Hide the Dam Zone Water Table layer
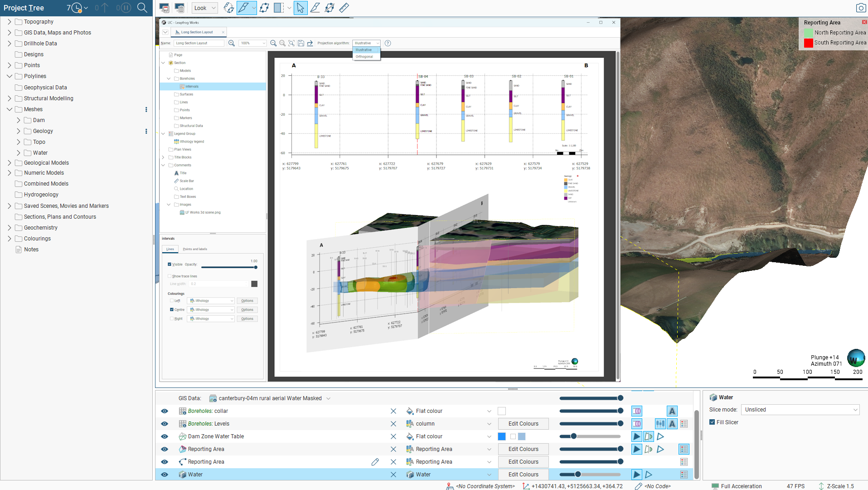868x490 pixels. [x=165, y=436]
